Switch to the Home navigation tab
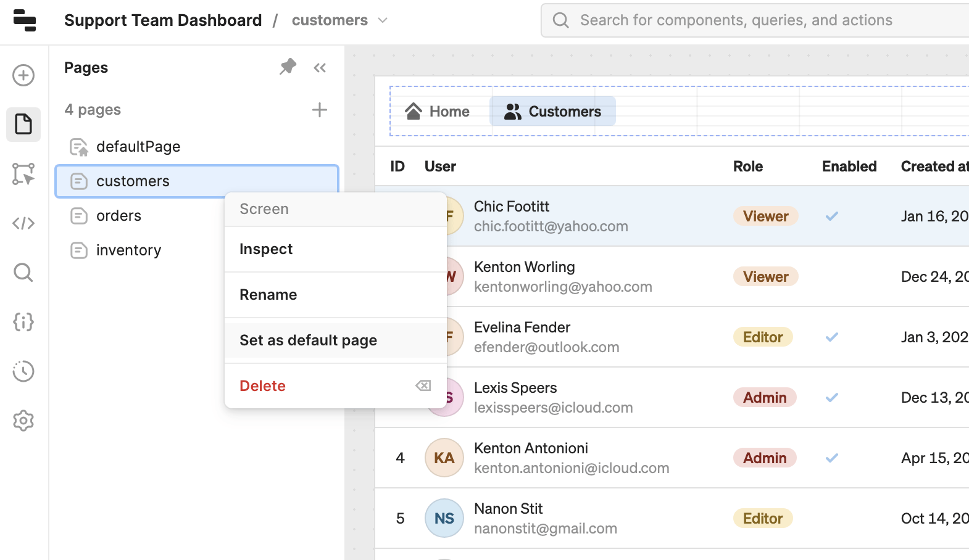Viewport: 969px width, 560px height. [x=438, y=111]
